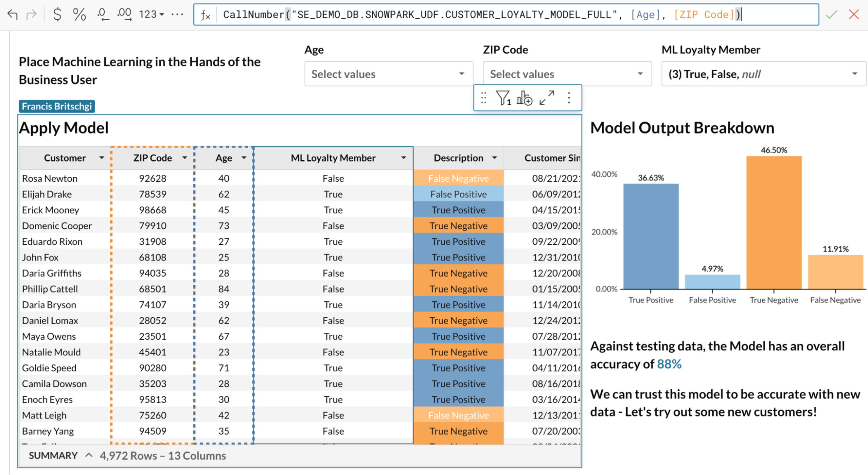The image size is (868, 475).
Task: Click the undo arrow icon
Action: [x=12, y=14]
